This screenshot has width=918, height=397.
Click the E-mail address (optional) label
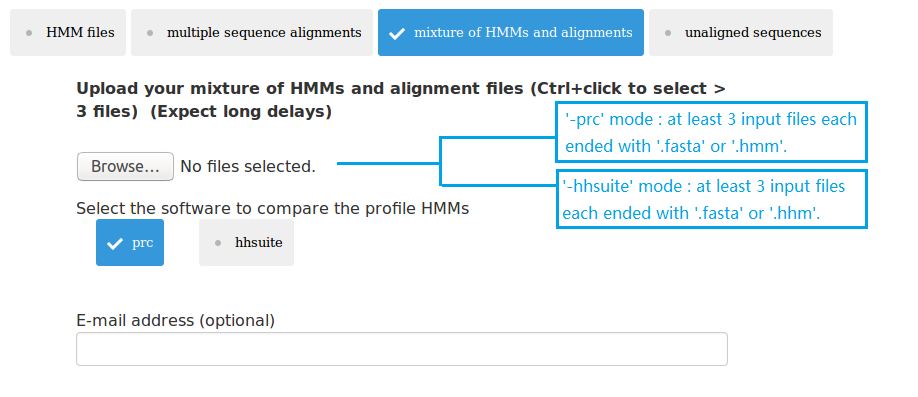(x=176, y=321)
